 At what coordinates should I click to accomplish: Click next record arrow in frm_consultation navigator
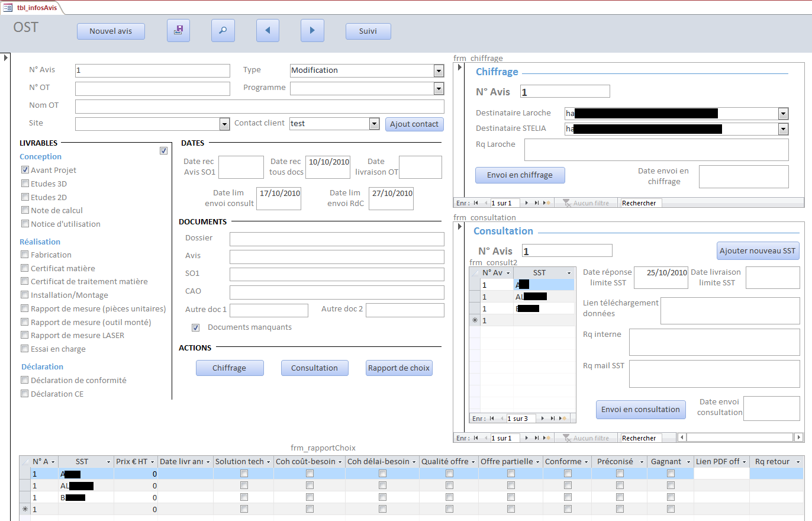pyautogui.click(x=526, y=438)
